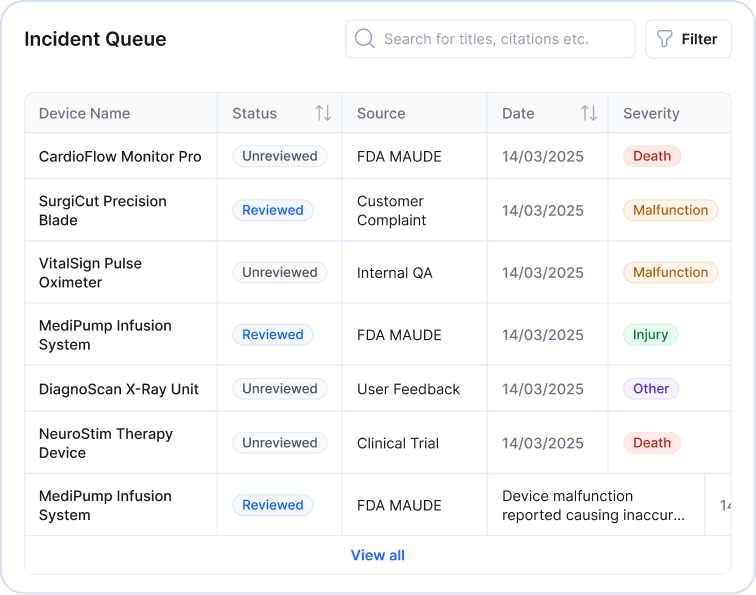Select the SurgiCut Precision Blade device name
This screenshot has width=756, height=595.
pyautogui.click(x=103, y=210)
